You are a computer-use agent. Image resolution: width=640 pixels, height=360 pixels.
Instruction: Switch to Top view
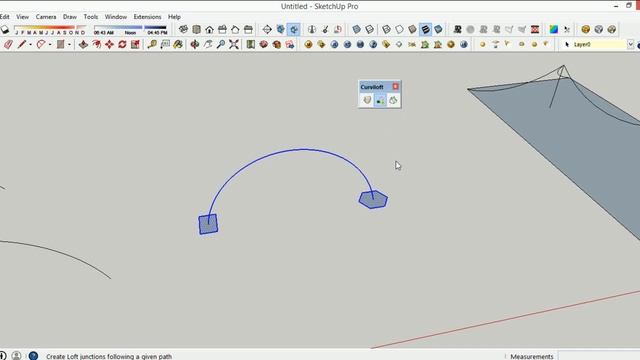[196, 29]
